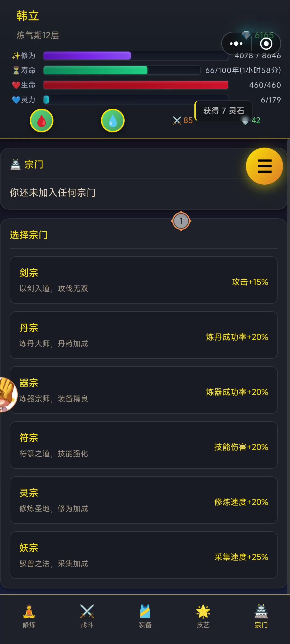This screenshot has width=290, height=644.
Task: Tap the crossed swords attack stat icon
Action: click(177, 120)
